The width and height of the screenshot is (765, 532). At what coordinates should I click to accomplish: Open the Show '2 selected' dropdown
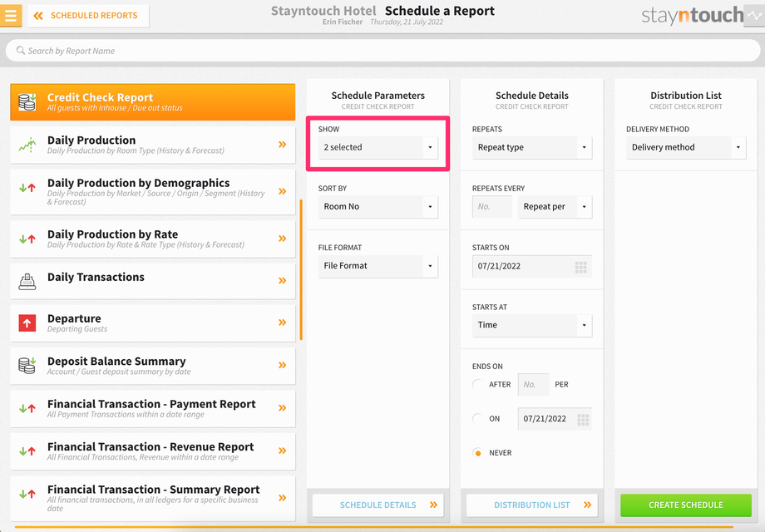(378, 147)
